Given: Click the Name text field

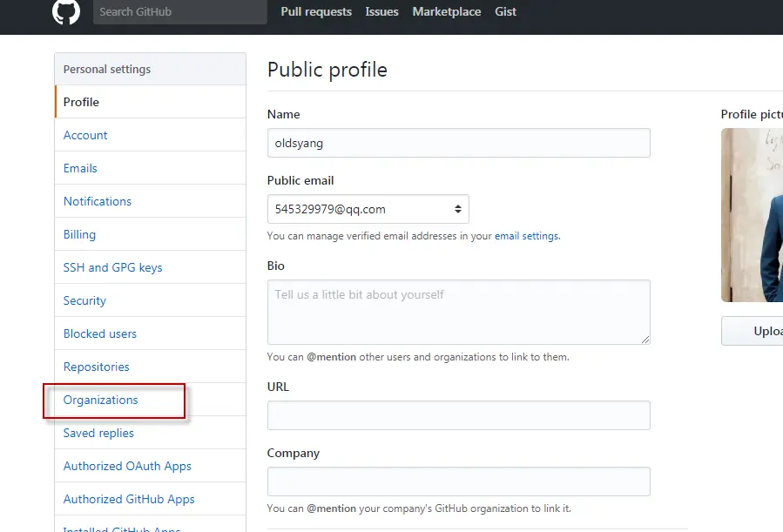Looking at the screenshot, I should (458, 143).
